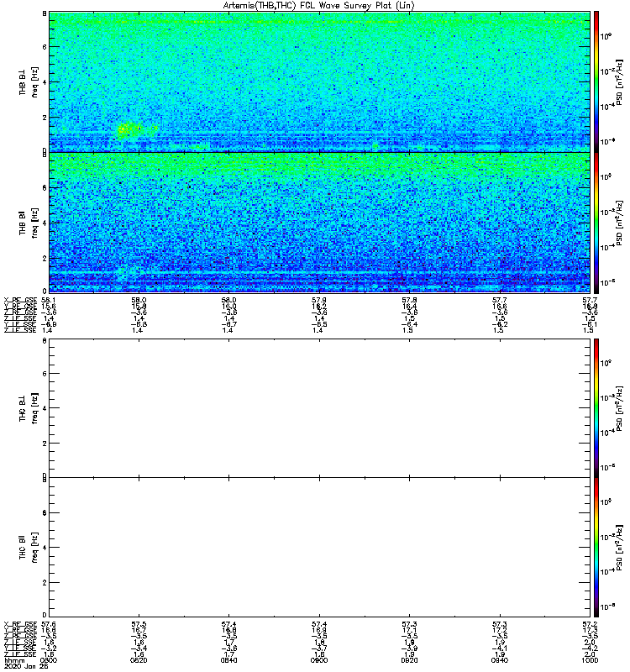The image size is (630, 672).
Task: Click the 'THB B⊥ freq [Hz]' axis label
Action: [x=29, y=81]
